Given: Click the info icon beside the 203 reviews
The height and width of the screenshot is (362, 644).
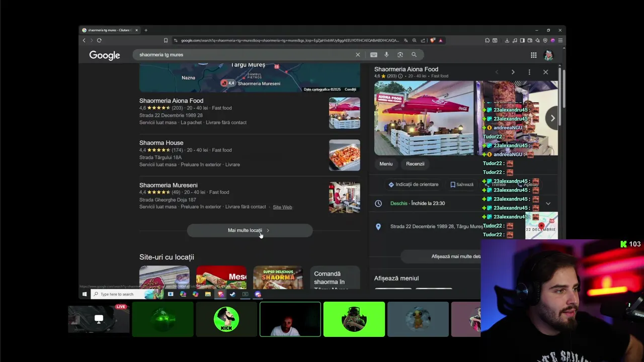Looking at the screenshot, I should click(x=400, y=76).
